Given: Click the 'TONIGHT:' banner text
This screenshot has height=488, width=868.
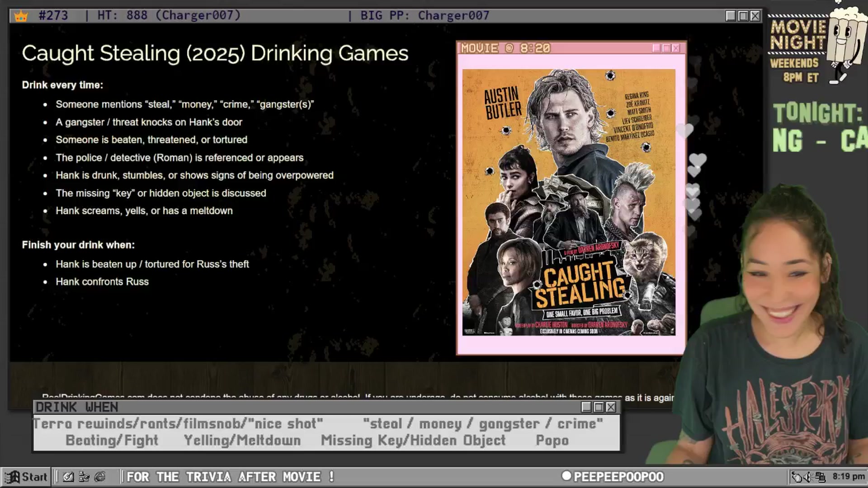Looking at the screenshot, I should [817, 113].
